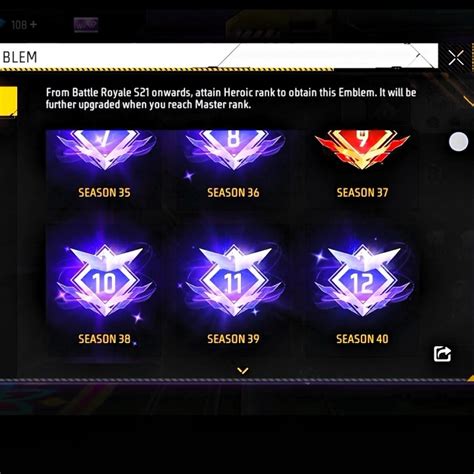Select the yellow tab on left edge

8,101
